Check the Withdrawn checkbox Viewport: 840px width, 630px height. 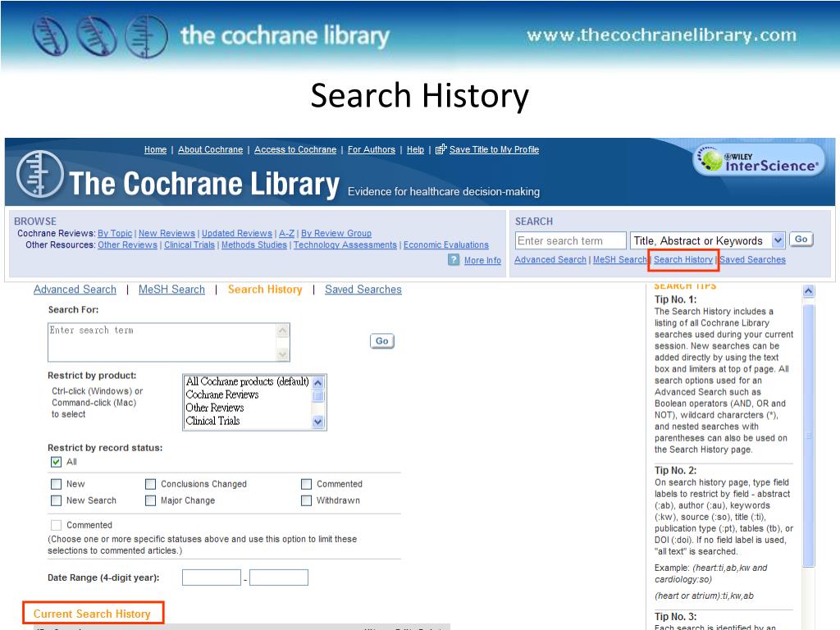coord(307,500)
